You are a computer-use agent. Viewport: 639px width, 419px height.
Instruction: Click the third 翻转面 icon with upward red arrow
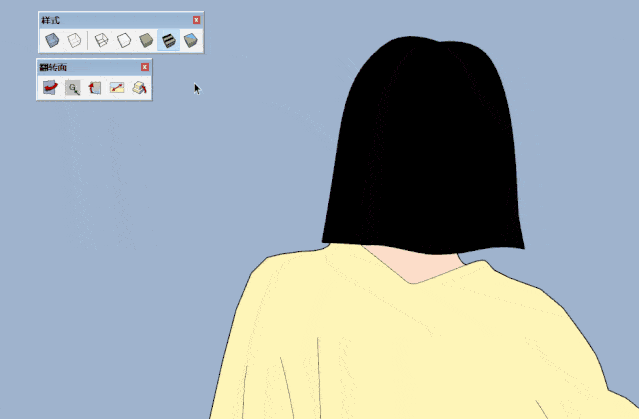(x=95, y=88)
